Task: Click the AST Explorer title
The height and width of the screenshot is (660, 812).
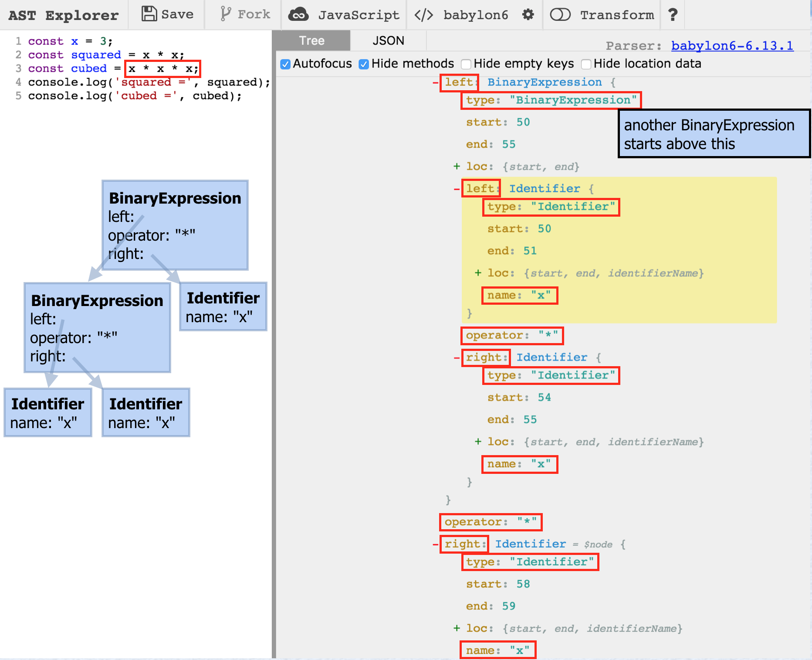Action: tap(64, 16)
